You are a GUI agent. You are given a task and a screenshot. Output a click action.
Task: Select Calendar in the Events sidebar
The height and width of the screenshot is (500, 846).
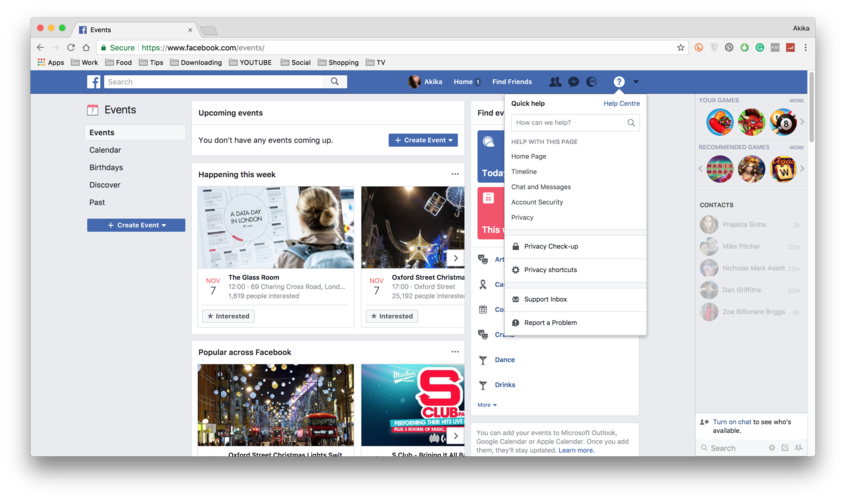coord(105,150)
